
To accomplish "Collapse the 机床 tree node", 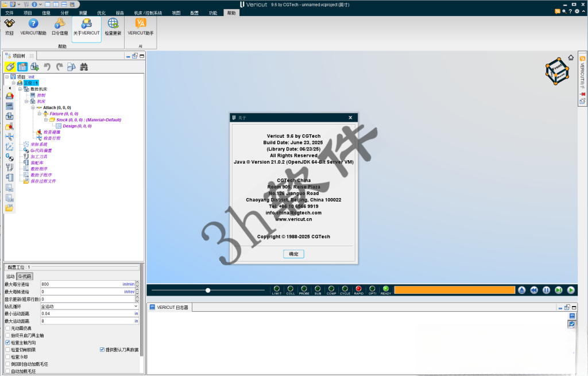I will tap(26, 101).
